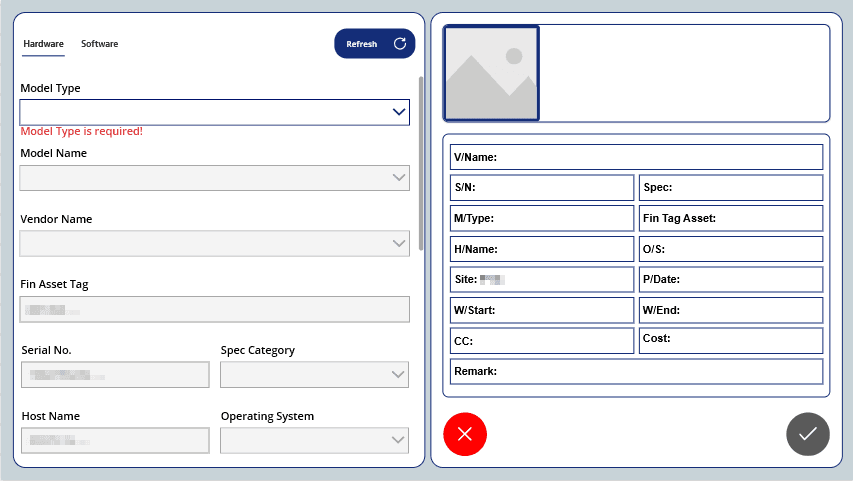
Task: Click the form's vertical scrollbar
Action: click(421, 160)
